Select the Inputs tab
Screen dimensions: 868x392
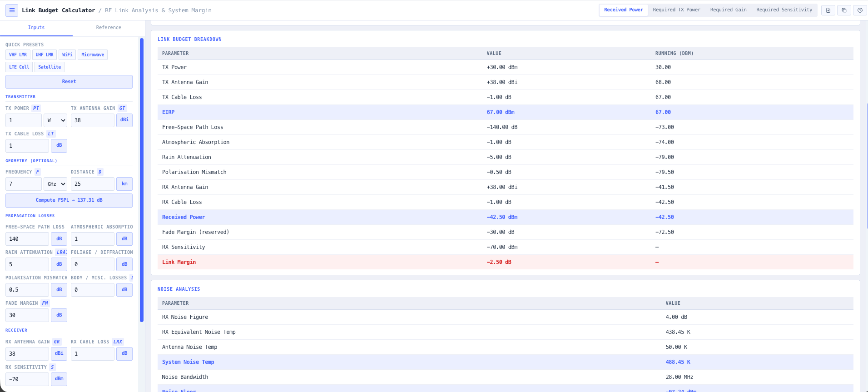(x=36, y=28)
